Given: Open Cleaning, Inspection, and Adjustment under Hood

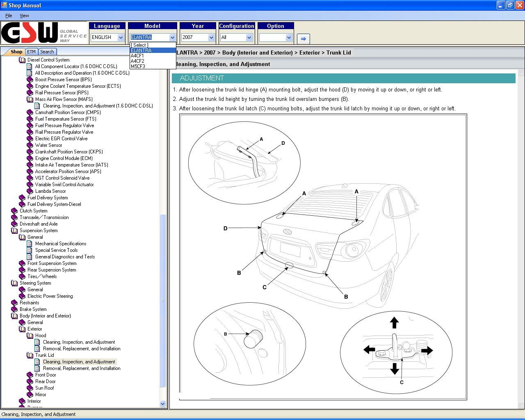Looking at the screenshot, I should click(79, 342).
